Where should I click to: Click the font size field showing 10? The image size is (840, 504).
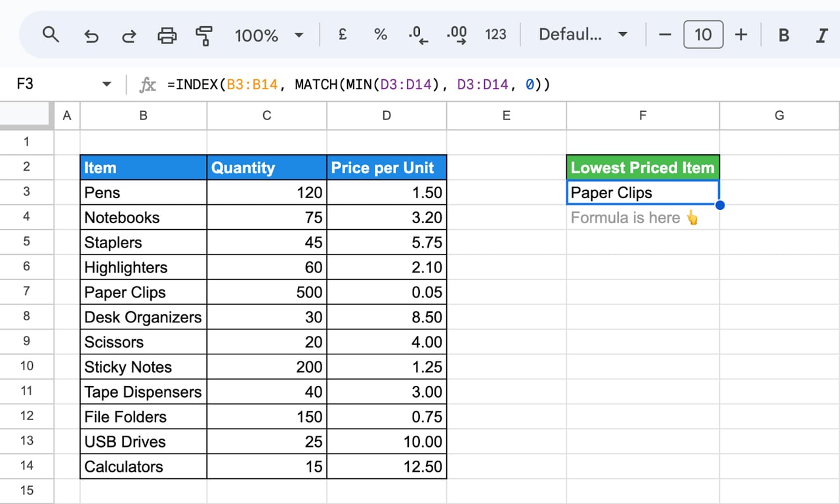click(x=703, y=35)
